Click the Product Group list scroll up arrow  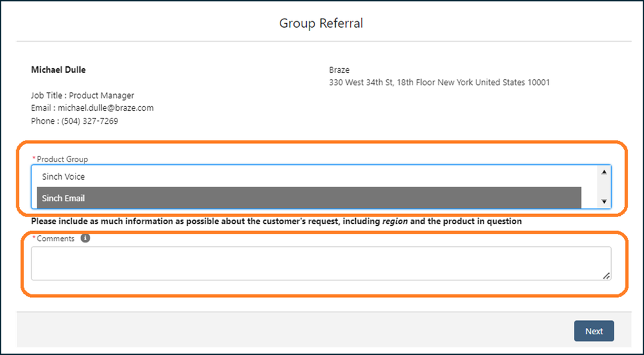[604, 172]
